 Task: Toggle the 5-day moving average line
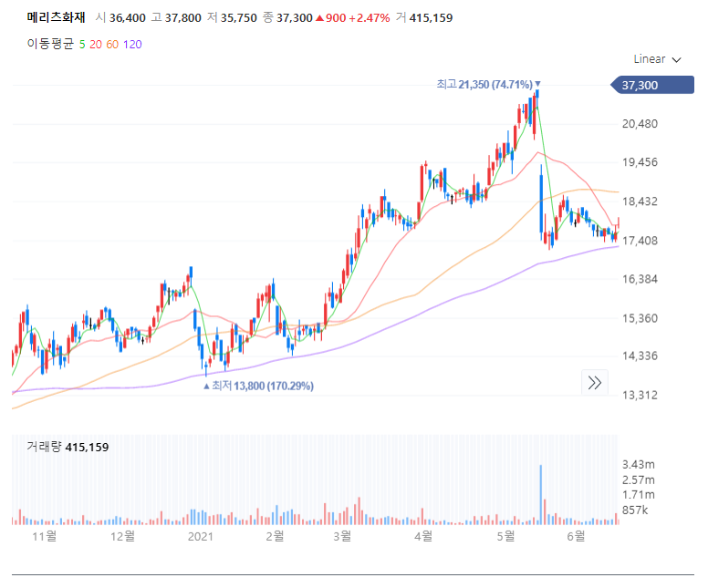pyautogui.click(x=82, y=45)
